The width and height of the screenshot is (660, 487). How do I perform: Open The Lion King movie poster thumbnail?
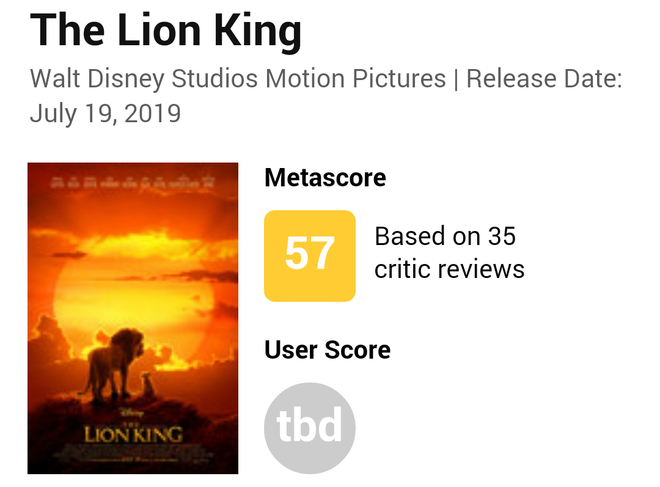(x=133, y=317)
